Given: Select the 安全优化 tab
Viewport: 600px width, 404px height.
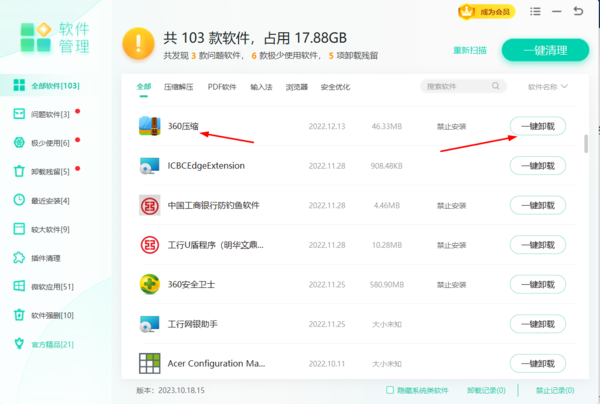Looking at the screenshot, I should pyautogui.click(x=337, y=87).
